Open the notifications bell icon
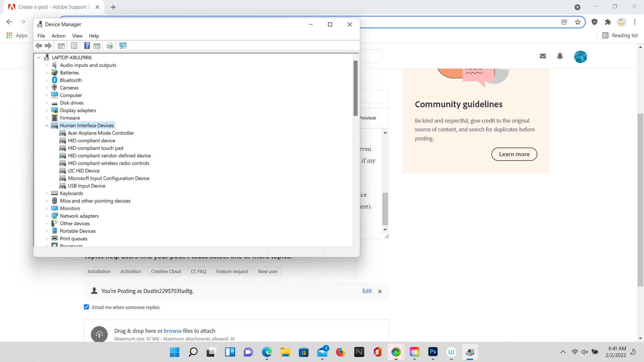 tap(560, 56)
